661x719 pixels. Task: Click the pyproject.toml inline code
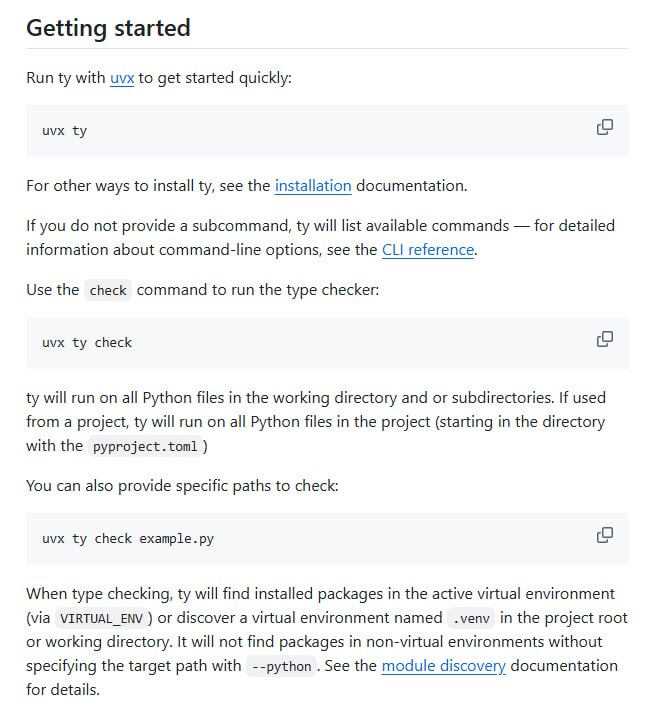click(145, 446)
